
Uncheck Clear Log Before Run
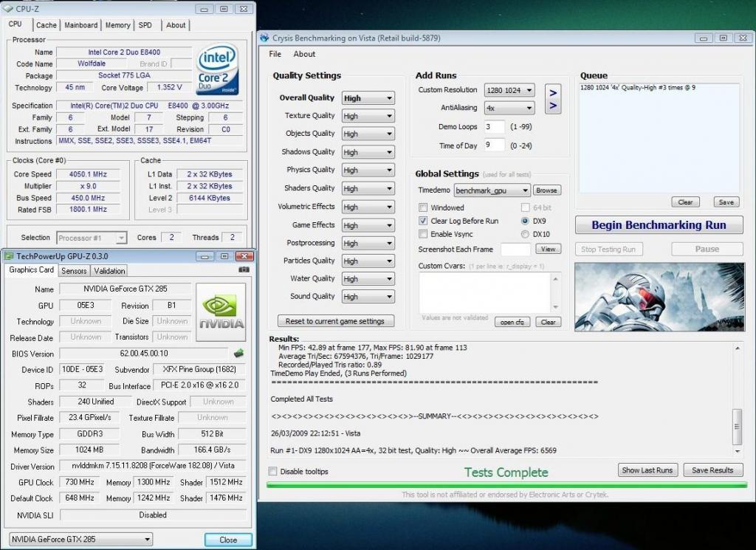(423, 221)
